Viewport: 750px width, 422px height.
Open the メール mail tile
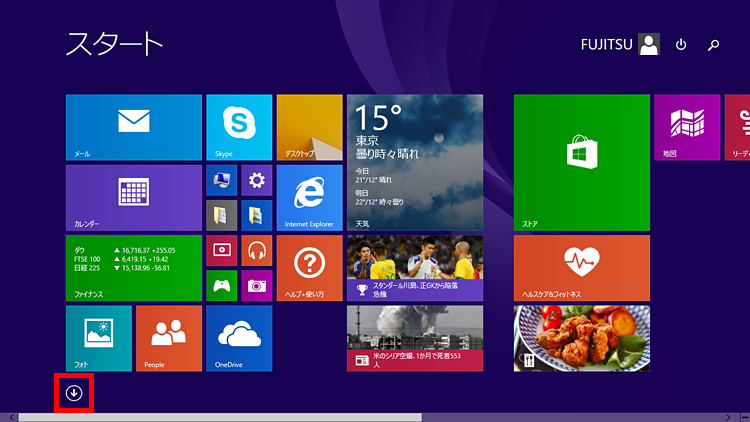(x=134, y=127)
